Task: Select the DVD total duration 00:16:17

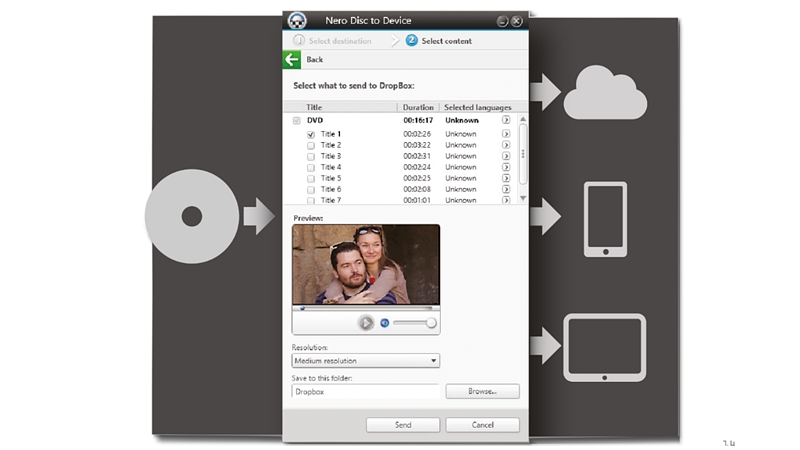Action: (418, 120)
